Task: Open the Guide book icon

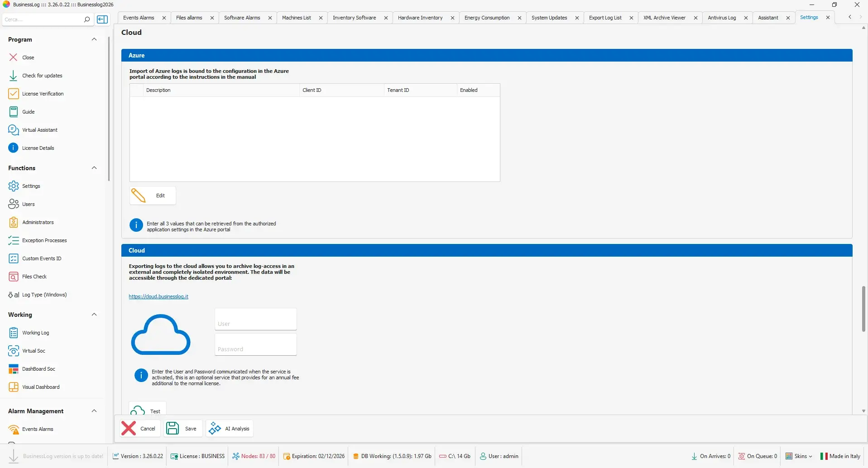Action: coord(14,112)
